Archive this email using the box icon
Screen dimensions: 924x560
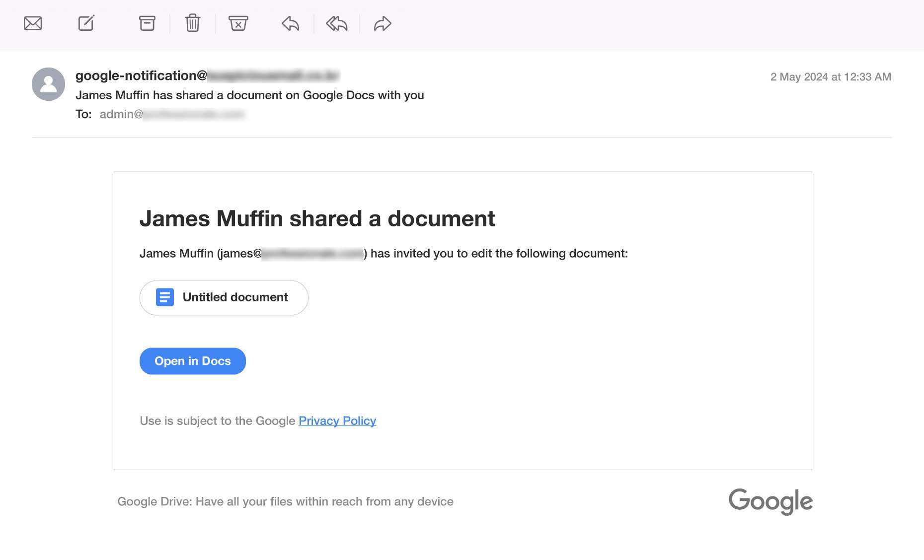click(147, 23)
